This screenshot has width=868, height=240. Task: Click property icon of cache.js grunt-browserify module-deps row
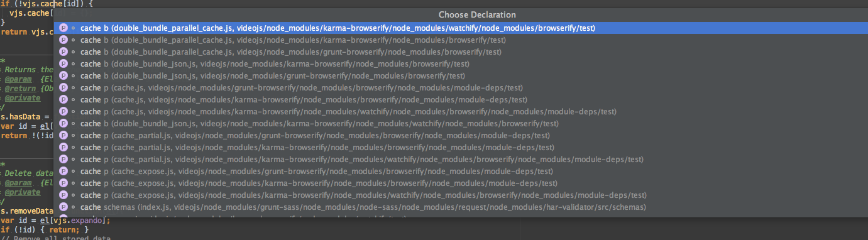(63, 87)
